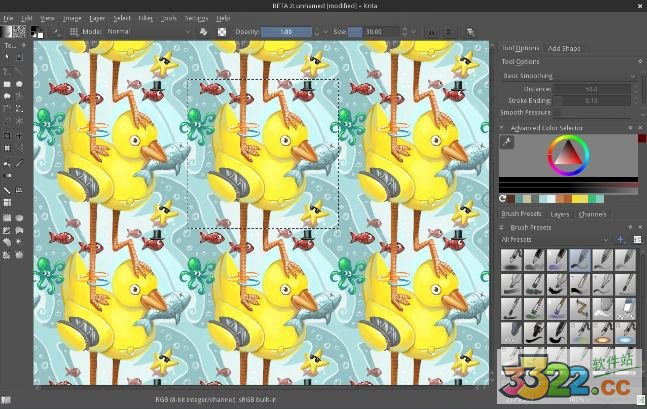This screenshot has width=647, height=409.
Task: Open the fill pattern picker
Action: [x=21, y=31]
